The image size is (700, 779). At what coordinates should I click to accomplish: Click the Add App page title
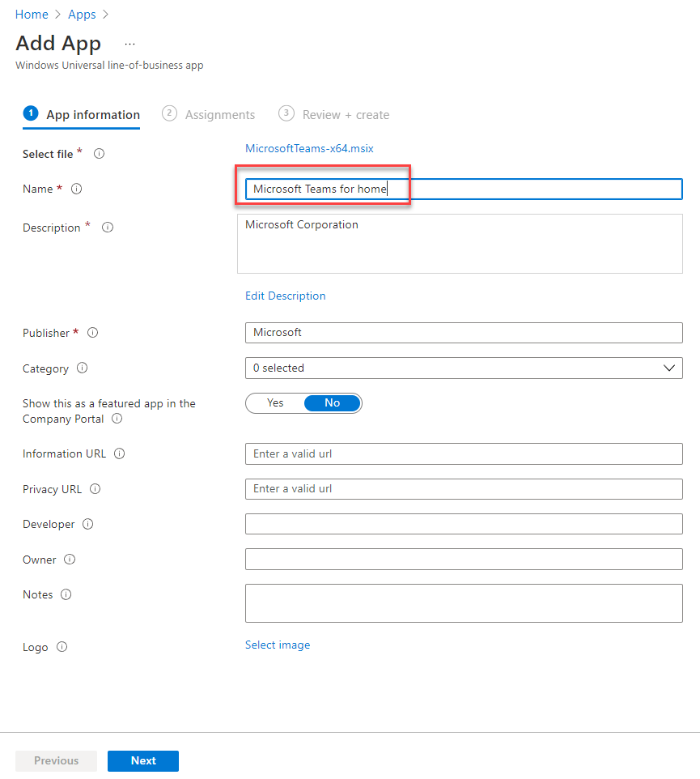click(58, 44)
